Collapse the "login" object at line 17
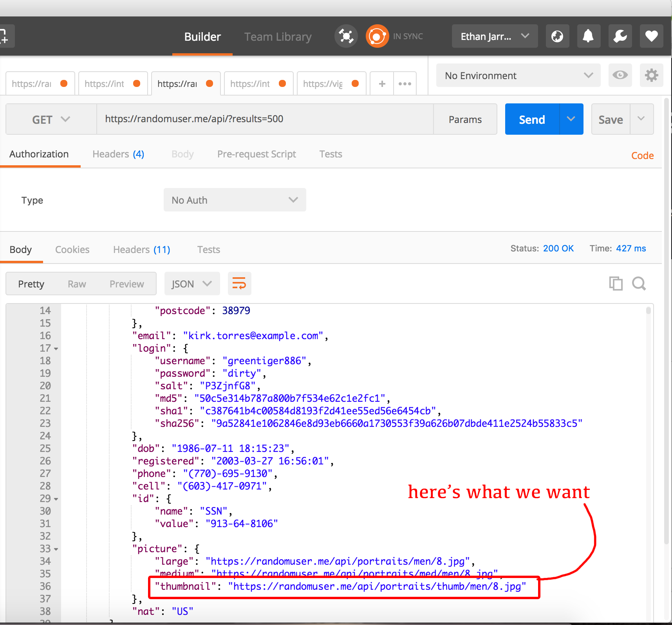This screenshot has height=625, width=672. [x=56, y=349]
